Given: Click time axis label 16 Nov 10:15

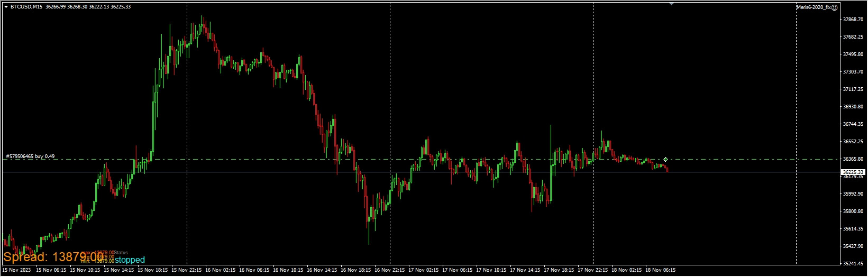Looking at the screenshot, I should pyautogui.click(x=288, y=270).
